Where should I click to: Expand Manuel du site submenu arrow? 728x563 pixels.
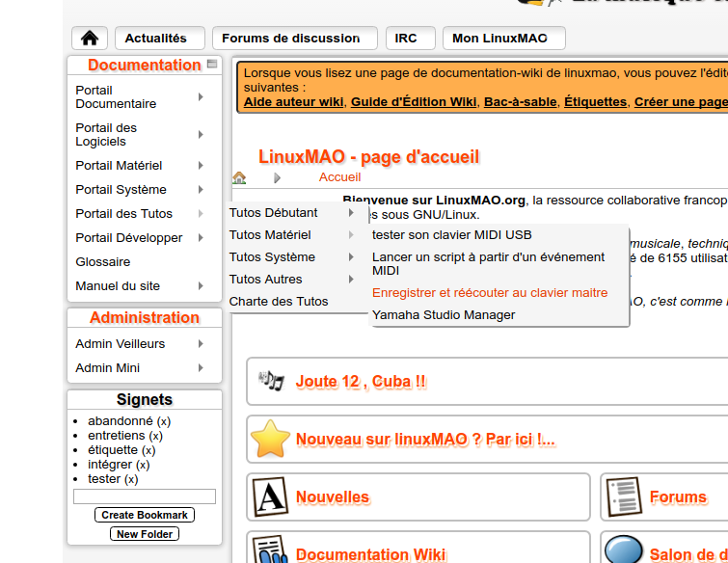[201, 286]
